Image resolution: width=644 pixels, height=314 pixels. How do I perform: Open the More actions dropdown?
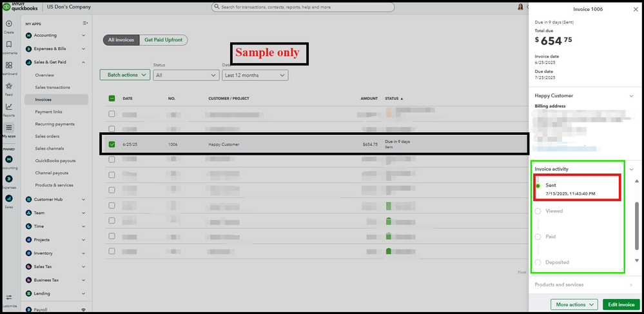click(x=575, y=304)
